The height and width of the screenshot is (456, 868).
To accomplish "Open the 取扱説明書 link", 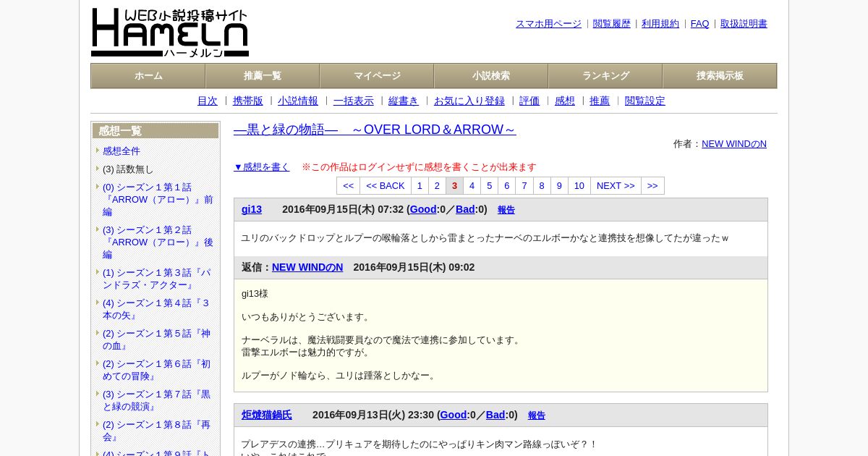I will click(x=744, y=24).
